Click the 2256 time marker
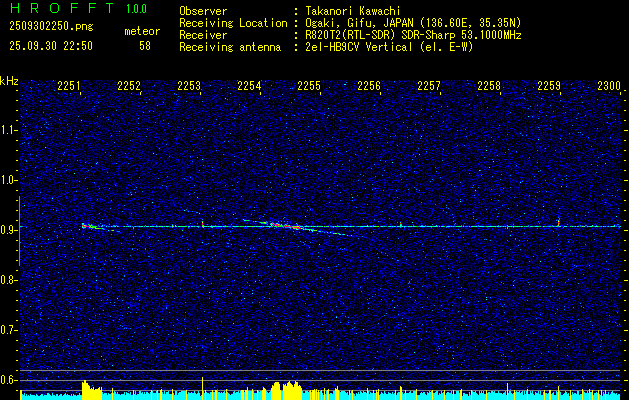The height and width of the screenshot is (400, 629). click(369, 85)
